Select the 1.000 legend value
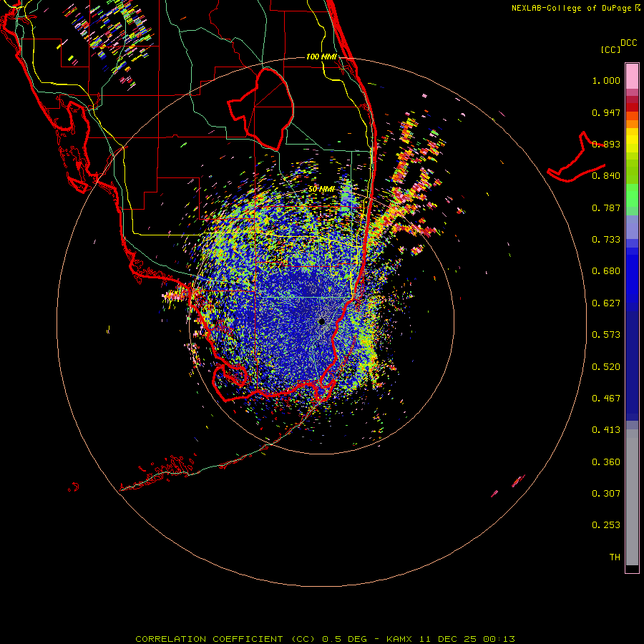Image resolution: width=644 pixels, height=644 pixels. (x=606, y=80)
